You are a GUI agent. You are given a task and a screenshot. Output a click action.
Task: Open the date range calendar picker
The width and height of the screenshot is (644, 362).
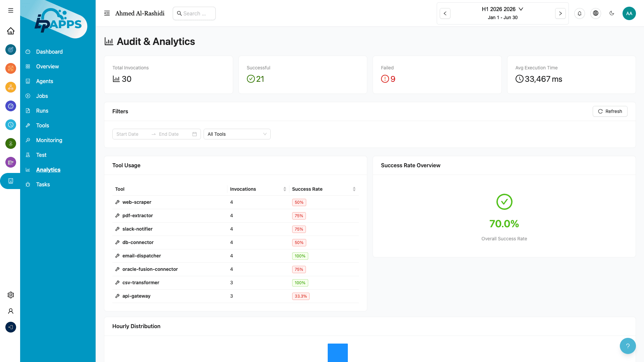click(x=195, y=134)
